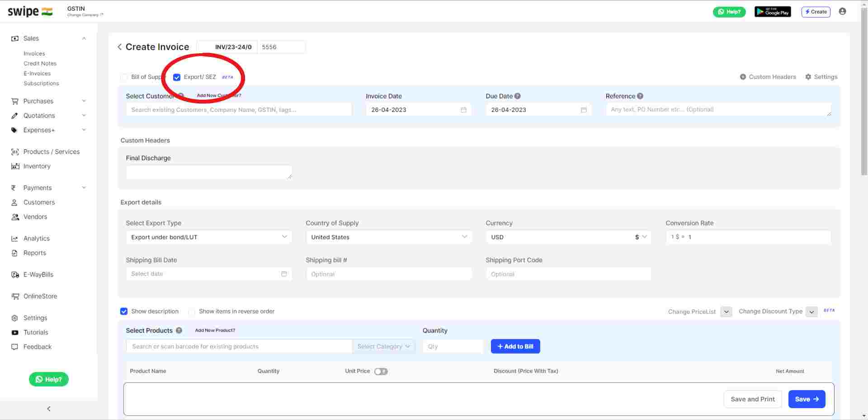Click the Customers person icon
The width and height of the screenshot is (868, 420).
pos(14,202)
